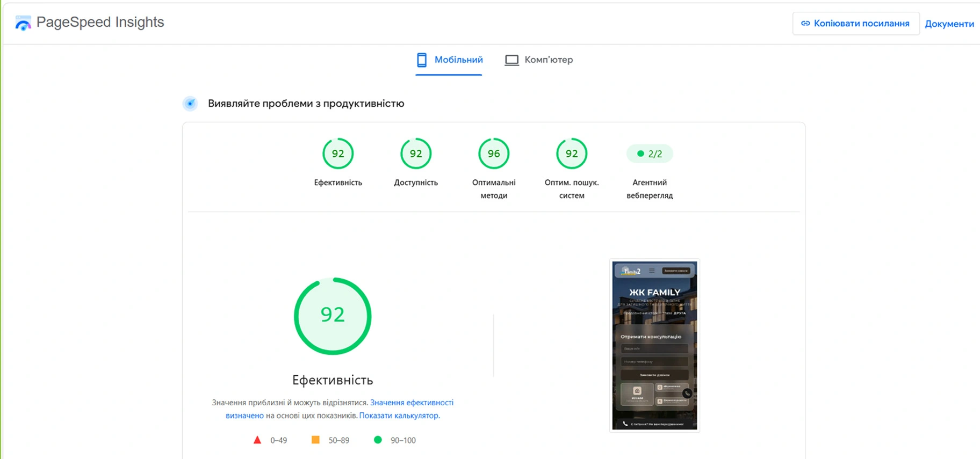Click the green circle 90–100 legend icon
The width and height of the screenshot is (980, 459).
(x=378, y=440)
